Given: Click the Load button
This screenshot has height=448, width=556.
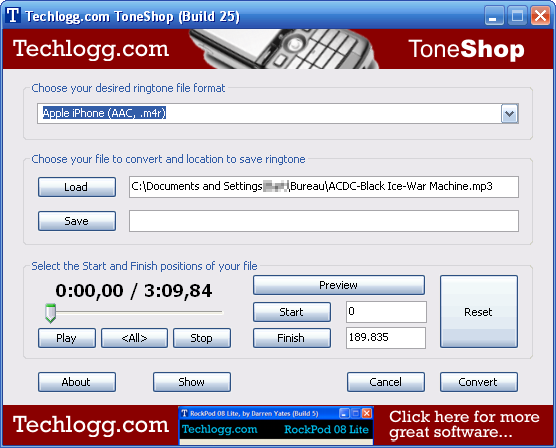Looking at the screenshot, I should tap(77, 187).
